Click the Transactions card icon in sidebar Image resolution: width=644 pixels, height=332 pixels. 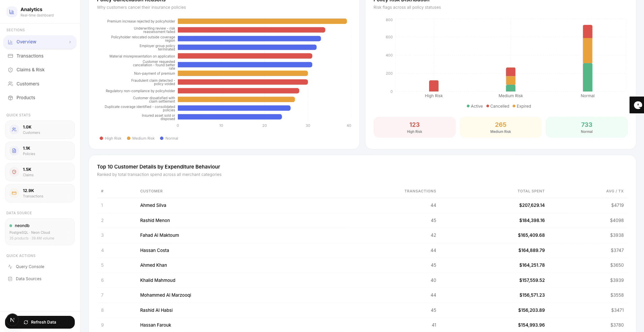pyautogui.click(x=10, y=56)
